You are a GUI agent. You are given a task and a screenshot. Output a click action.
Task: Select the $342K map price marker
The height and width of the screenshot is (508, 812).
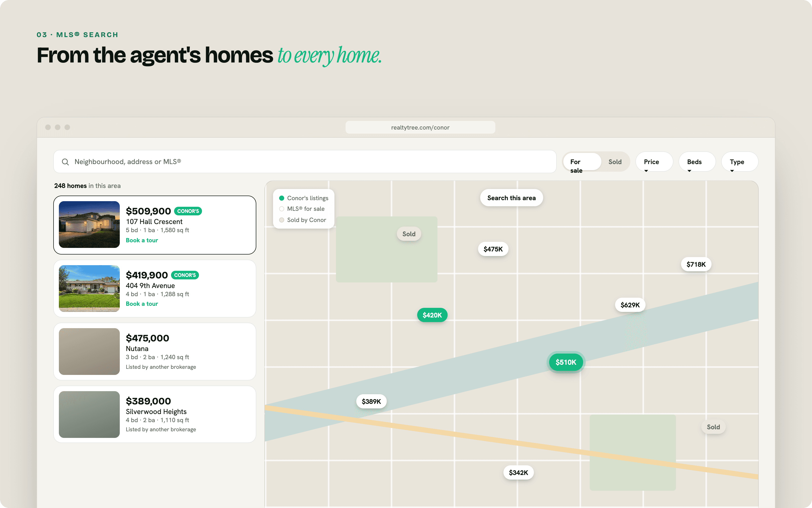pos(518,473)
